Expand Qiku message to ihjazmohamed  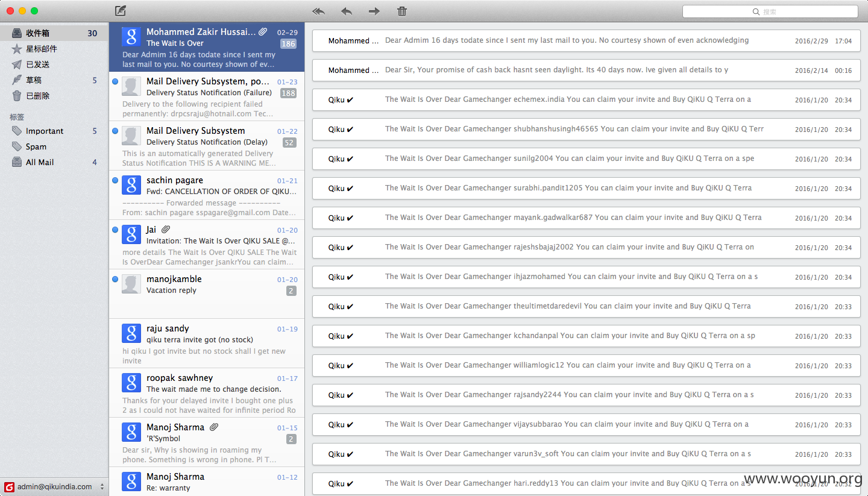pos(586,277)
